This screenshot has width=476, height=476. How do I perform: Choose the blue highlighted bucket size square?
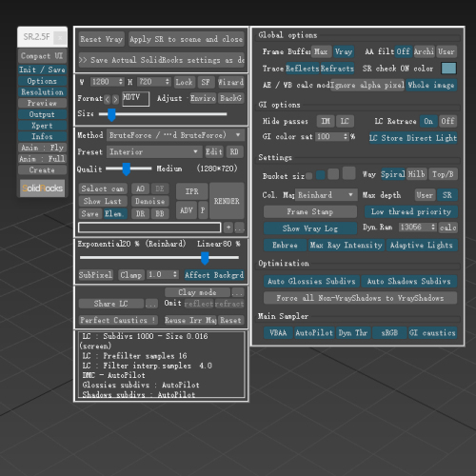pos(321,175)
